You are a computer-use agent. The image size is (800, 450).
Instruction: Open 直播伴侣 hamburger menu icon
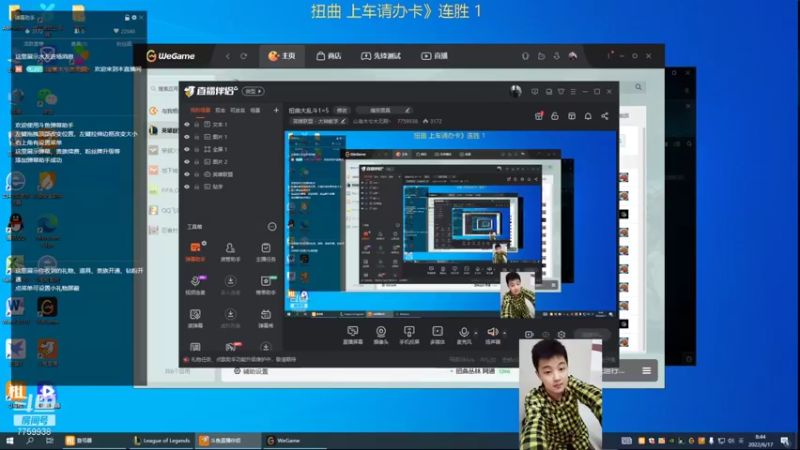pyautogui.click(x=573, y=92)
